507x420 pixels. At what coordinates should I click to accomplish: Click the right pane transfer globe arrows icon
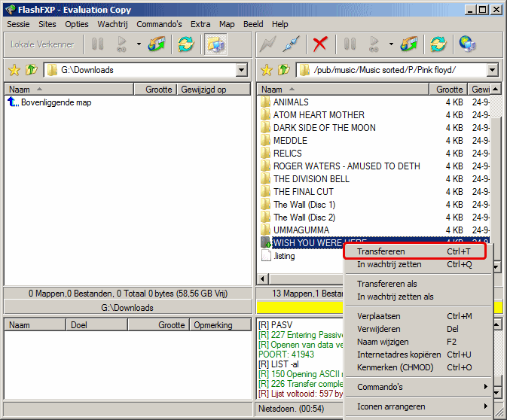pos(409,44)
